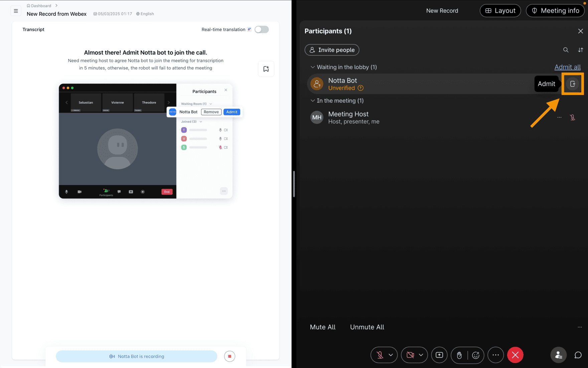Toggle the Participants panel icon

[x=559, y=355]
